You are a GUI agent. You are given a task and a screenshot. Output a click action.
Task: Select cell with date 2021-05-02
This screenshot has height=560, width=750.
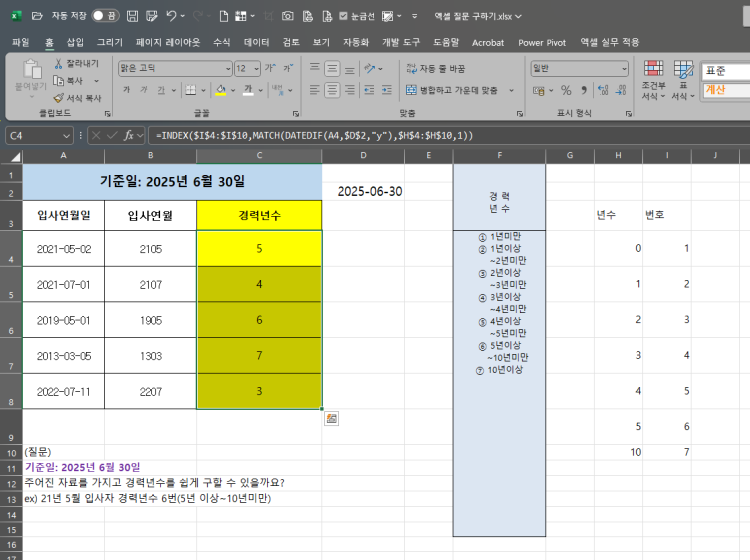[x=64, y=249]
